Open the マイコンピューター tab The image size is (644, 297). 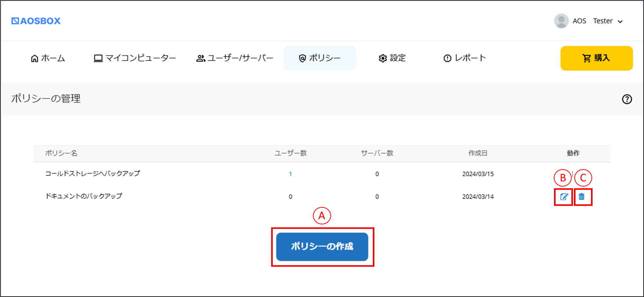point(135,58)
